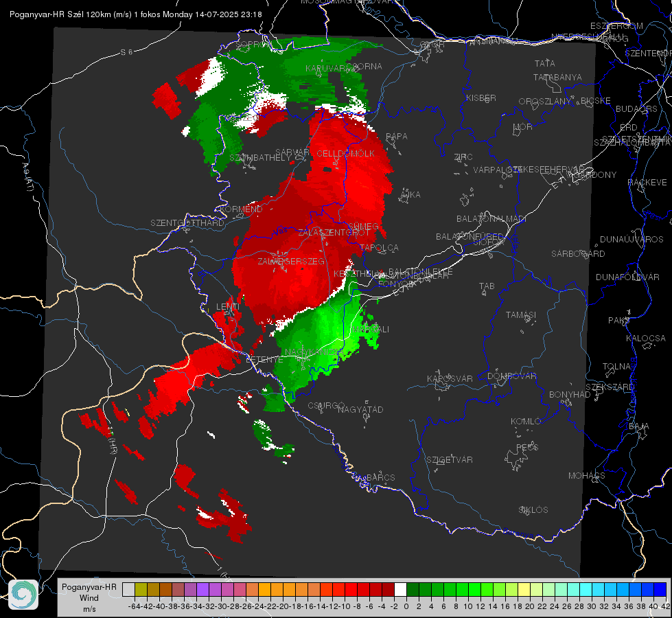Click the PAKS city label
Viewport: 672px width, 618px height.
point(619,321)
